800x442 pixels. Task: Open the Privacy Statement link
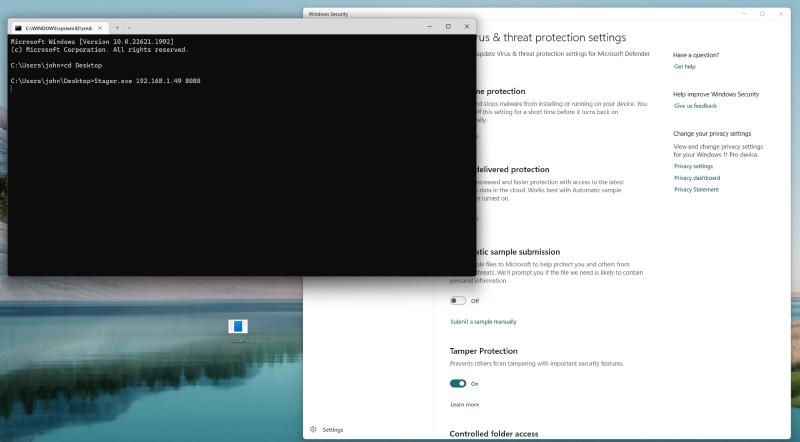coord(696,189)
